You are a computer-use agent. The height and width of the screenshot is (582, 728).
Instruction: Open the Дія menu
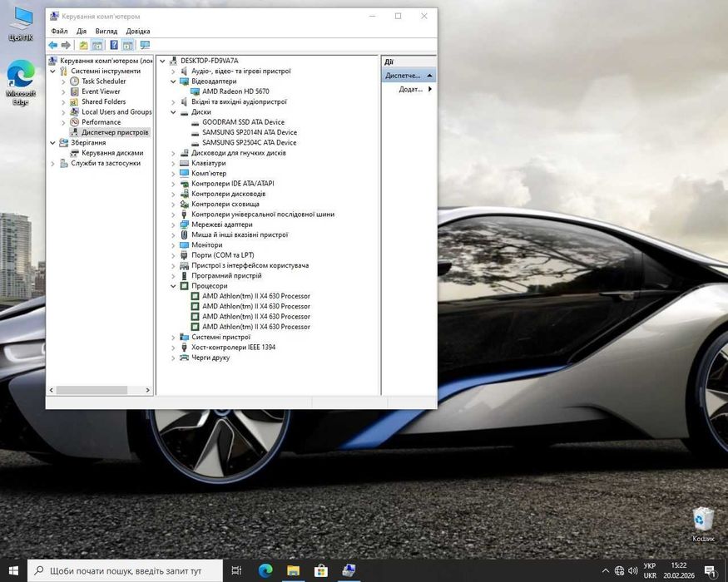pyautogui.click(x=82, y=31)
